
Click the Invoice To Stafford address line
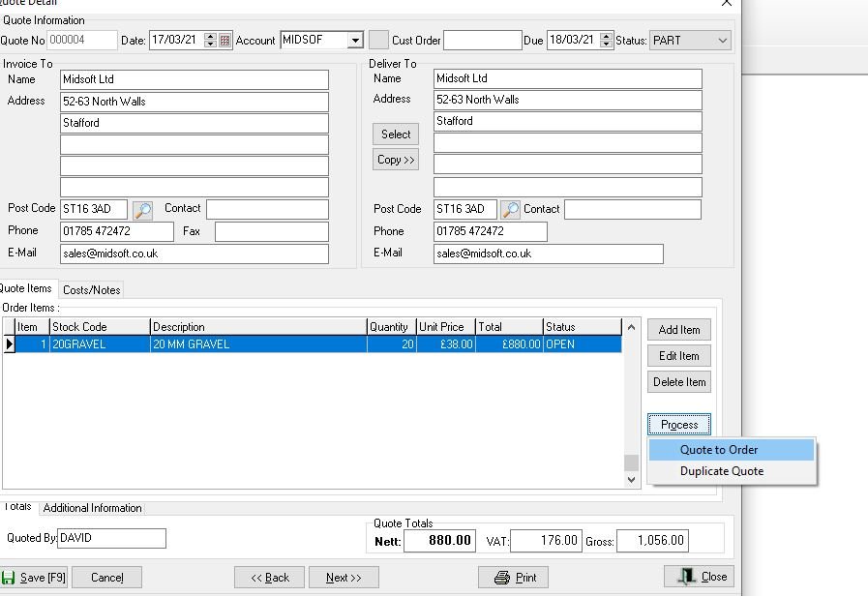click(195, 124)
